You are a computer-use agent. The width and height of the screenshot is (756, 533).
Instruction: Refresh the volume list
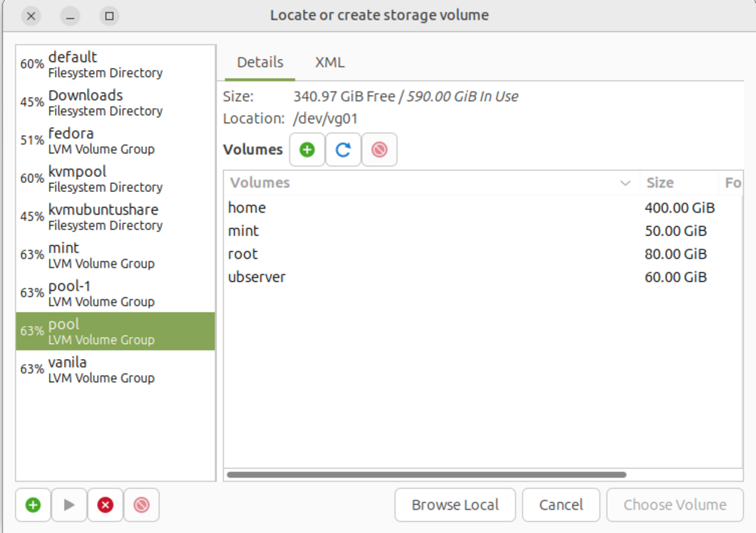(x=343, y=150)
